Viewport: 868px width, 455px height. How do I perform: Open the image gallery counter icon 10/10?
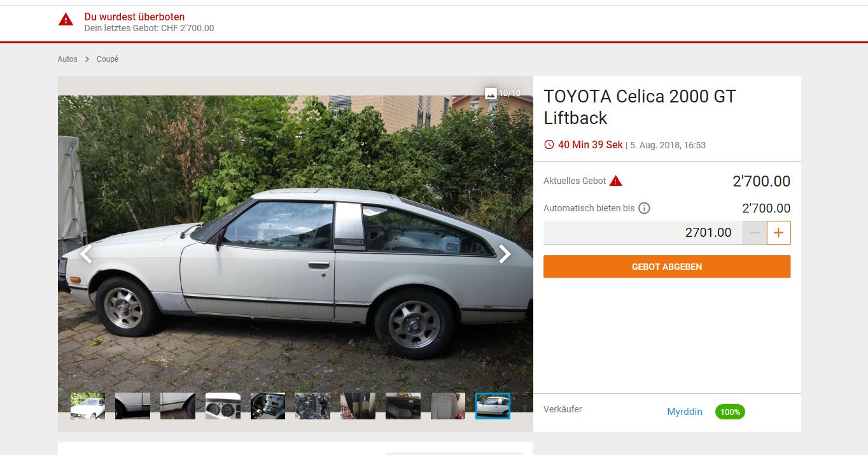tap(491, 94)
